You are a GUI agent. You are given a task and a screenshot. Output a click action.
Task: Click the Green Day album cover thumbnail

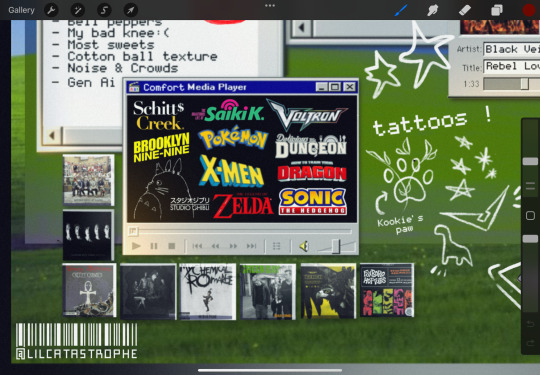click(268, 292)
